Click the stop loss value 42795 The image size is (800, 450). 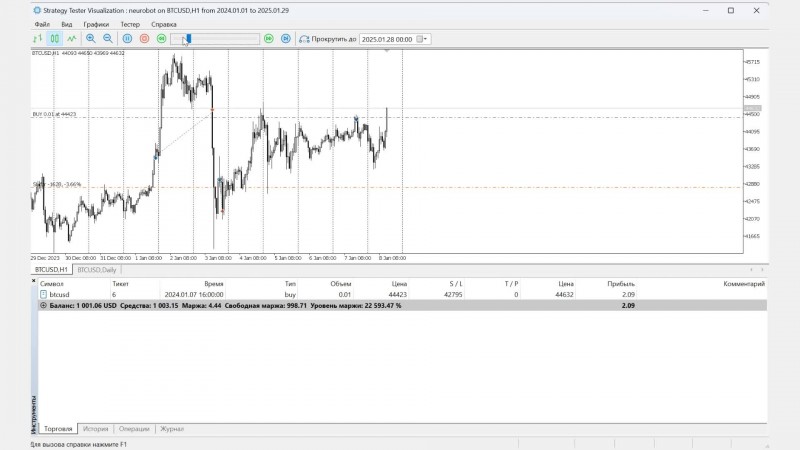pos(453,294)
